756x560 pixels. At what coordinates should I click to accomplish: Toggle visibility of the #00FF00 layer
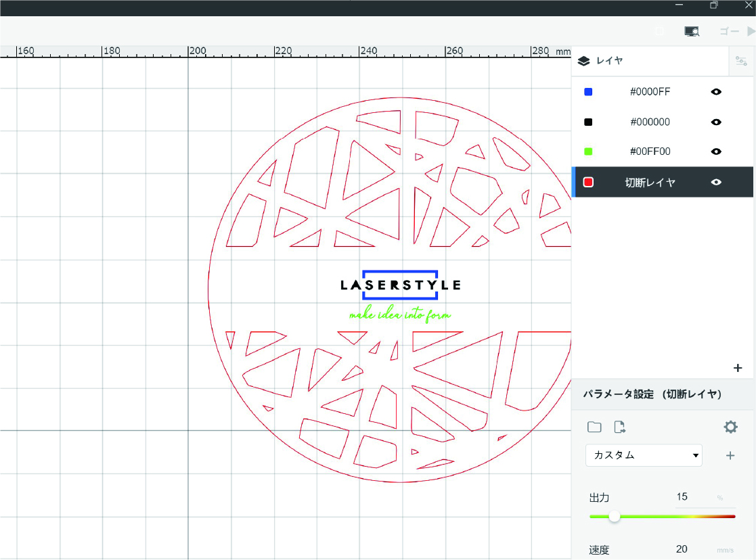pyautogui.click(x=716, y=151)
